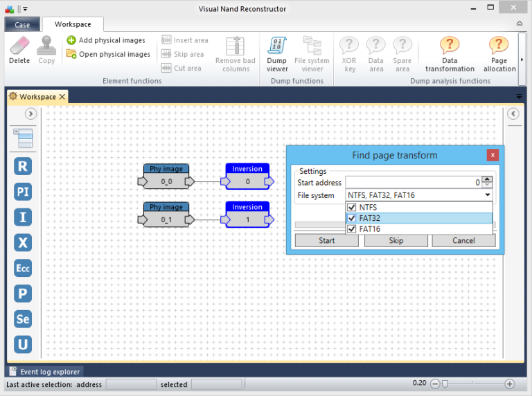Close the Find page transform dialog
Screen dimensions: 532x396
(493, 155)
